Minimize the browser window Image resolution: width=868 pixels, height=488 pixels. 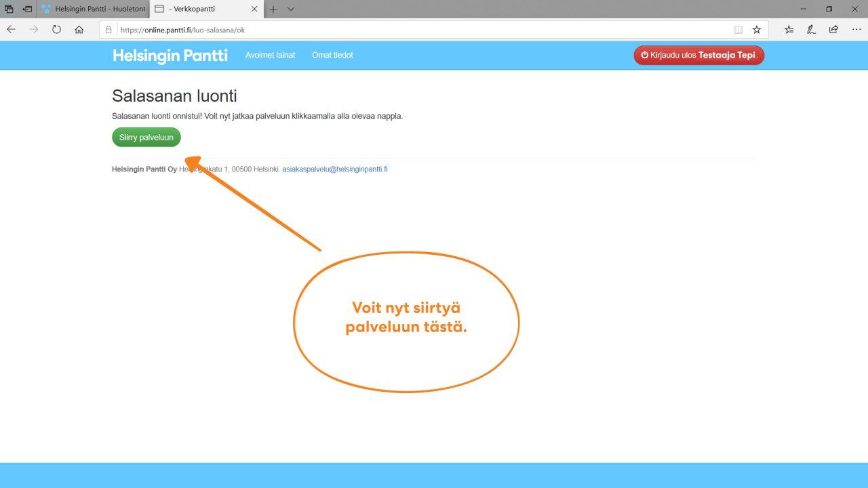point(804,9)
